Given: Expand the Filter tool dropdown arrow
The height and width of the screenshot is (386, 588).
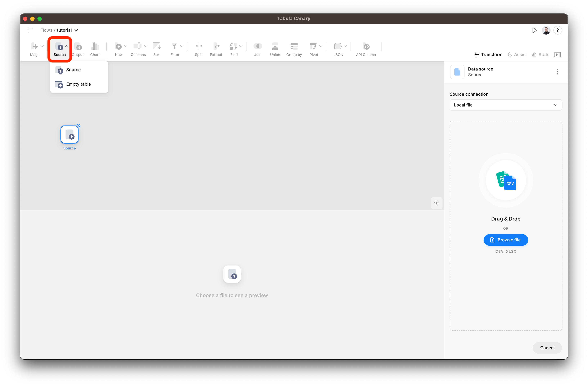Looking at the screenshot, I should pyautogui.click(x=182, y=46).
